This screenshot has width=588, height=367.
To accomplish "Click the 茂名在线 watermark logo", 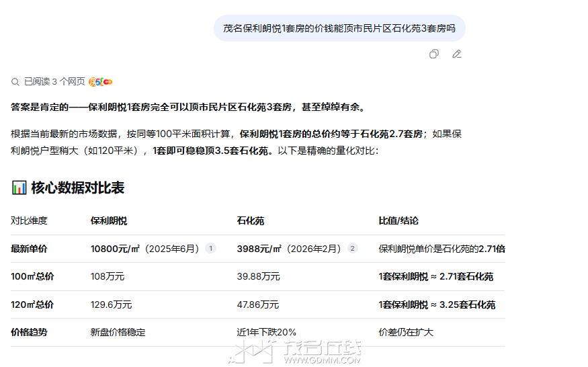I will 296,348.
